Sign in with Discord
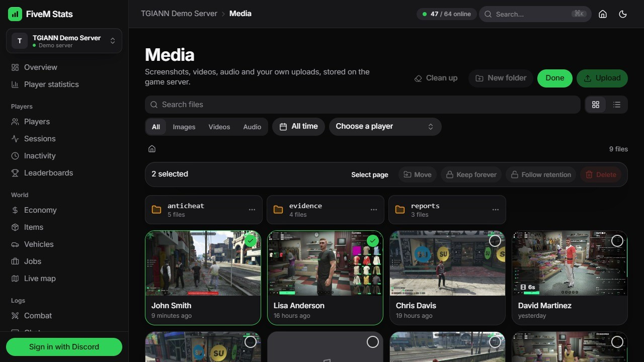644x362 pixels. tap(64, 347)
